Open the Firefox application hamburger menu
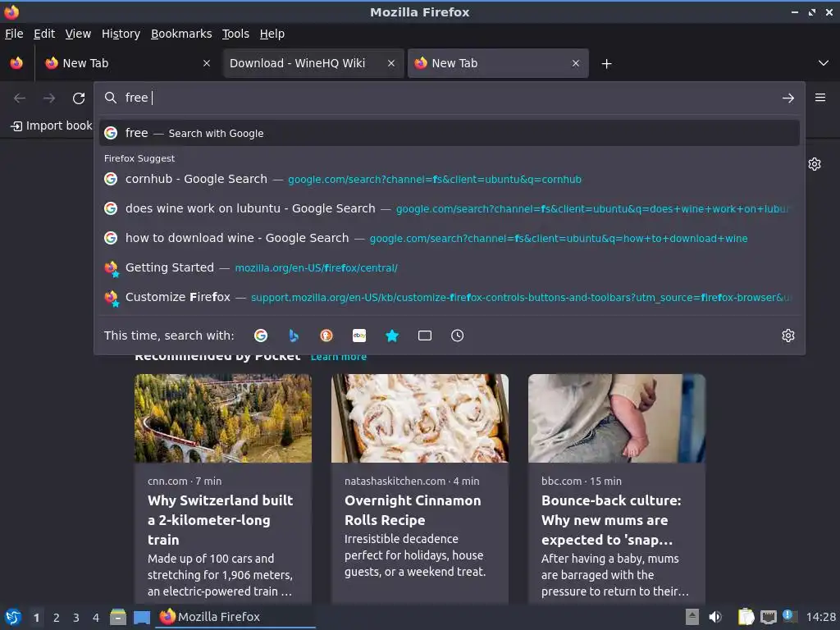This screenshot has height=630, width=840. pyautogui.click(x=820, y=98)
